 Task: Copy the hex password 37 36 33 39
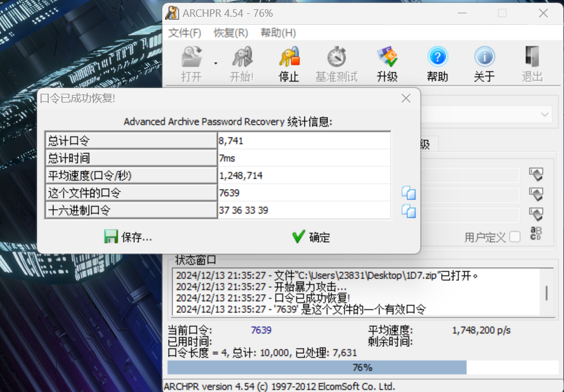coord(409,211)
